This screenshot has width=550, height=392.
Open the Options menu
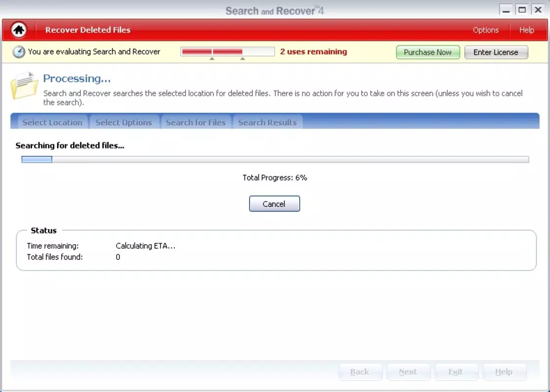pos(485,30)
